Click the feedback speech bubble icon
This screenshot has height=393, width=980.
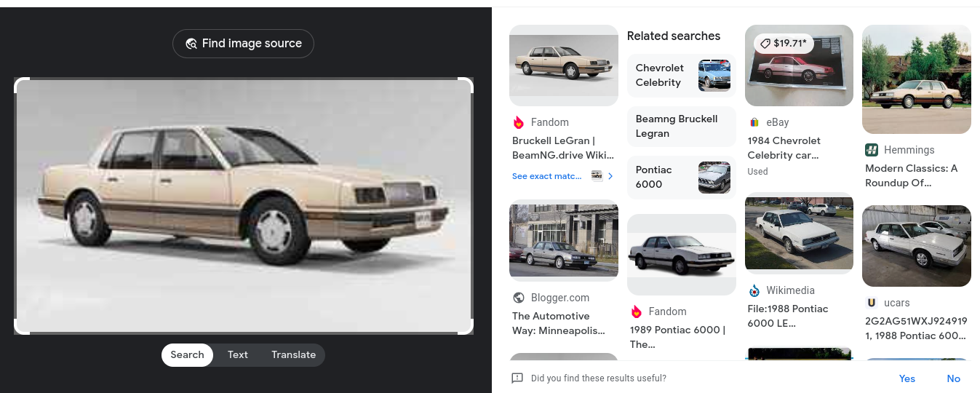click(517, 378)
